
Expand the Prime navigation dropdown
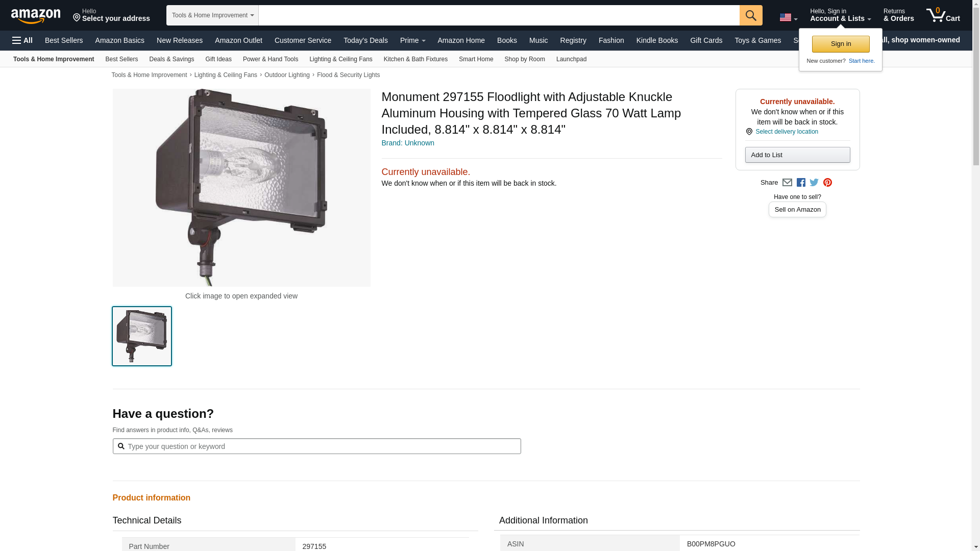point(412,40)
